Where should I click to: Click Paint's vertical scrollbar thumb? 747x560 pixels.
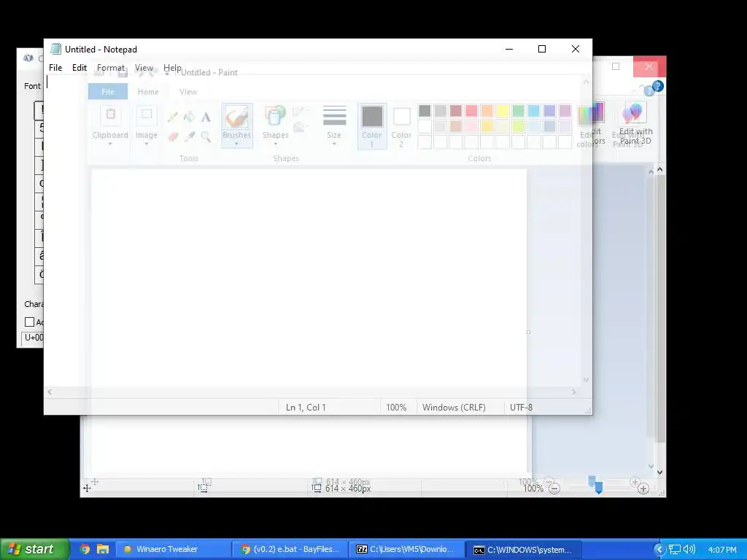tap(659, 308)
